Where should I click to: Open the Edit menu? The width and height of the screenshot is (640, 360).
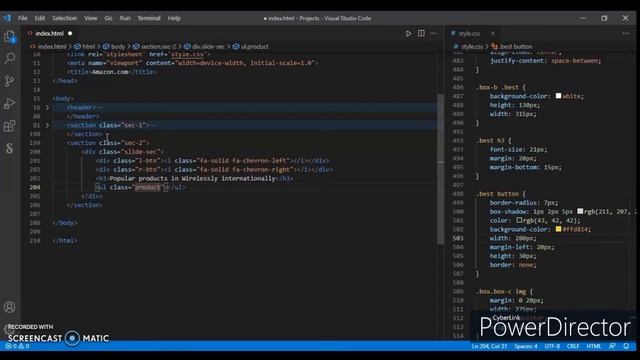click(x=40, y=18)
